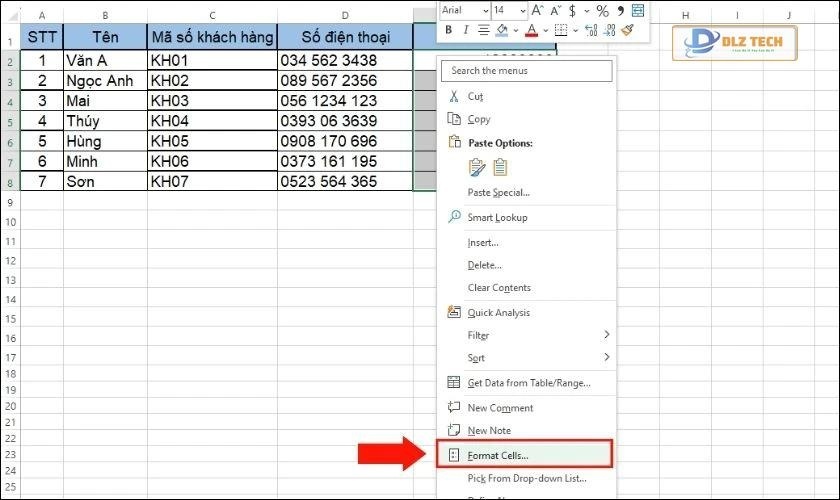Apply accounting dollar number format
Image resolution: width=840 pixels, height=500 pixels.
tap(573, 10)
